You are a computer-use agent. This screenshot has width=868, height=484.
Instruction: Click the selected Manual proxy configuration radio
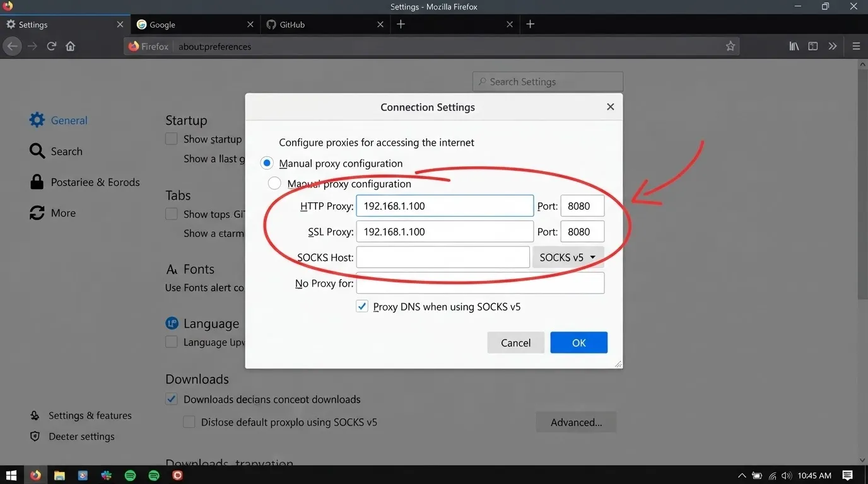(267, 163)
